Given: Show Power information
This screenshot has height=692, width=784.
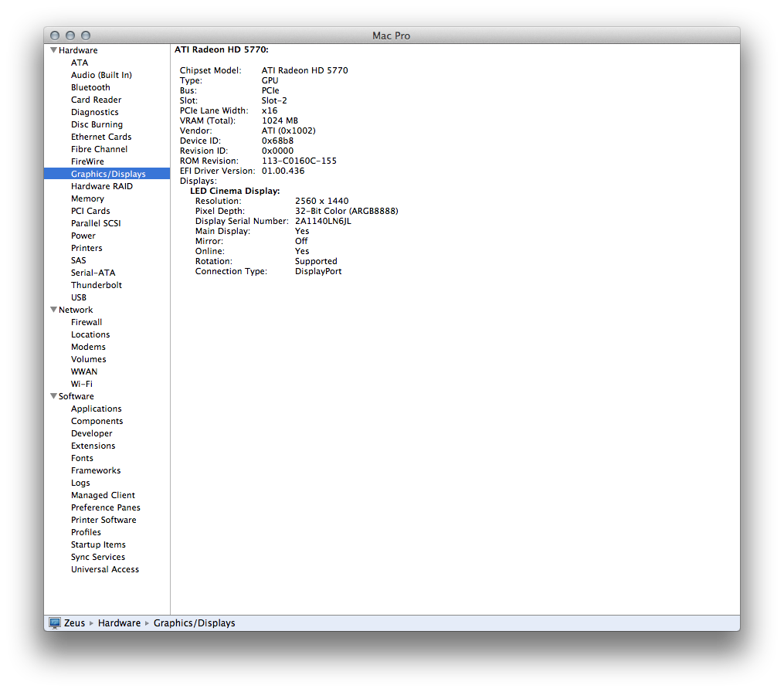Looking at the screenshot, I should point(83,236).
